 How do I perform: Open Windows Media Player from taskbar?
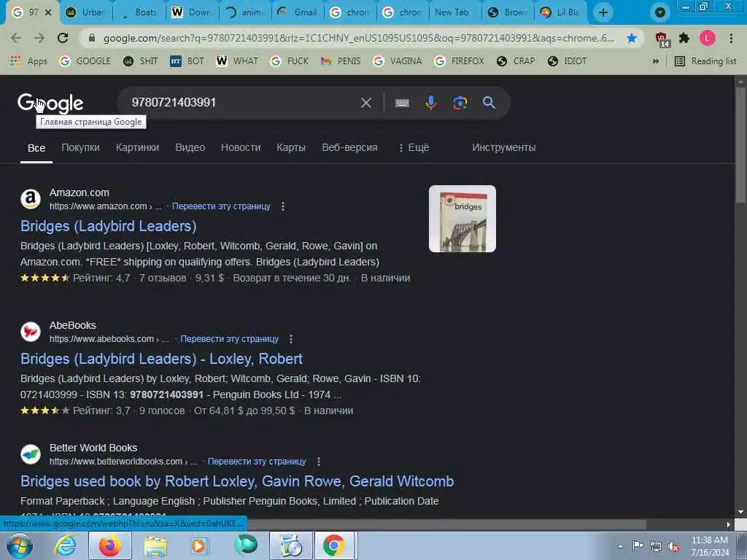[199, 545]
